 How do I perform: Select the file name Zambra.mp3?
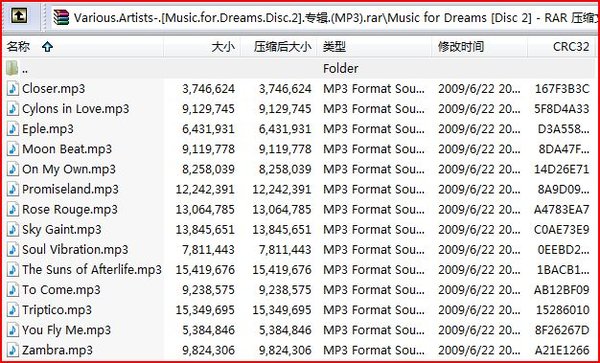tap(57, 350)
